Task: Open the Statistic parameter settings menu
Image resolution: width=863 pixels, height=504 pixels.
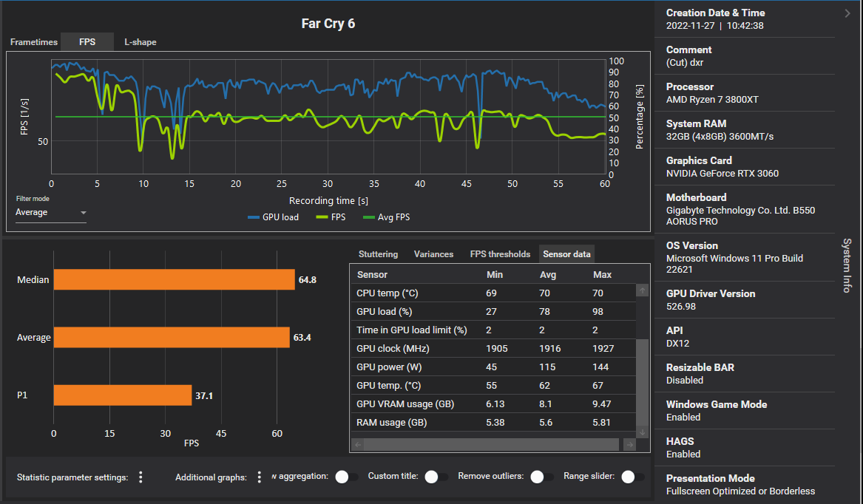Action: 141,477
